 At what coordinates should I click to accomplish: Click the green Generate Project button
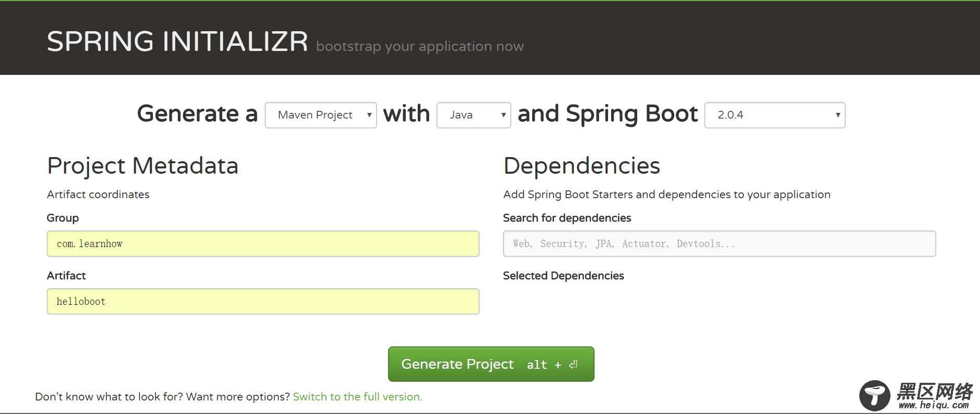pos(491,364)
